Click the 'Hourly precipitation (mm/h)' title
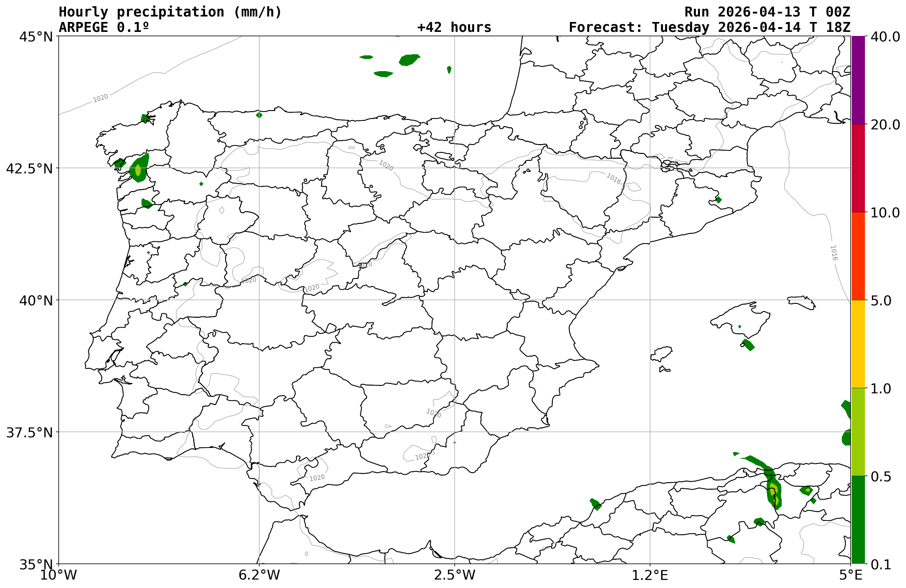Image resolution: width=906 pixels, height=588 pixels. click(170, 12)
